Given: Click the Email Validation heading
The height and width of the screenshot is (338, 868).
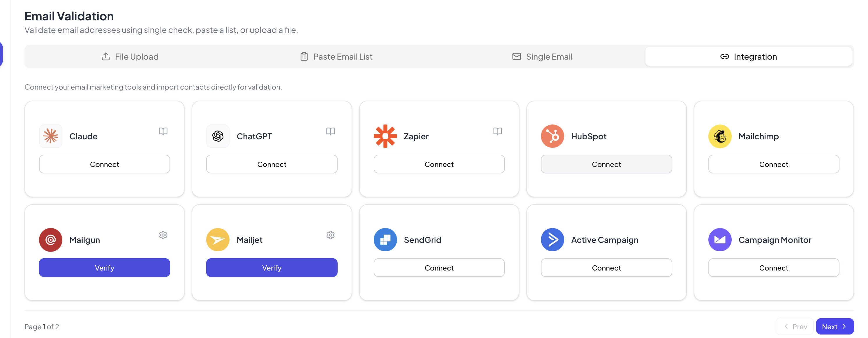Looking at the screenshot, I should tap(69, 16).
